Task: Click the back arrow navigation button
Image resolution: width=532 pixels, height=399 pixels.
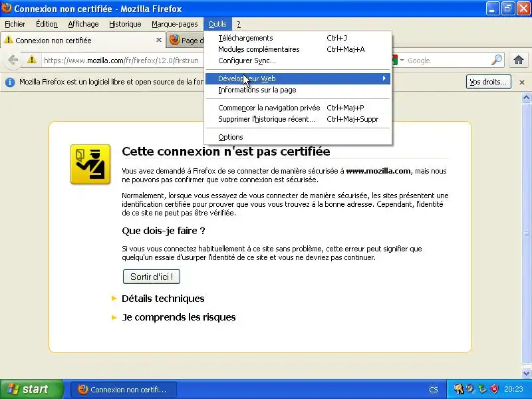Action: tap(13, 60)
